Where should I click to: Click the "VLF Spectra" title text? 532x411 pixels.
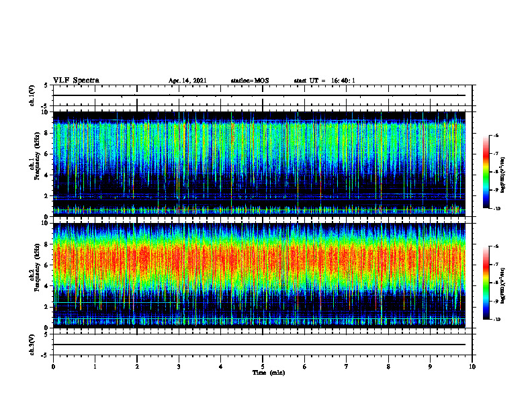[76, 80]
